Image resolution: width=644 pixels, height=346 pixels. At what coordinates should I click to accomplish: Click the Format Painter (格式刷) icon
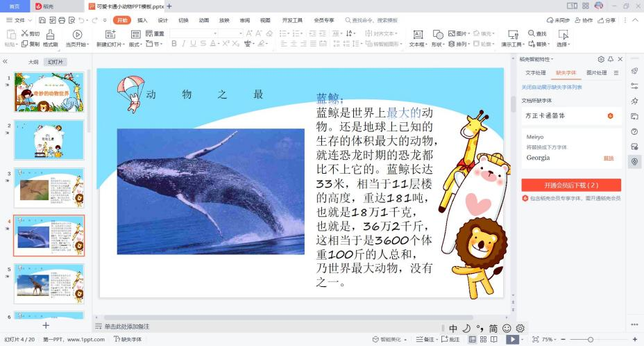click(51, 35)
